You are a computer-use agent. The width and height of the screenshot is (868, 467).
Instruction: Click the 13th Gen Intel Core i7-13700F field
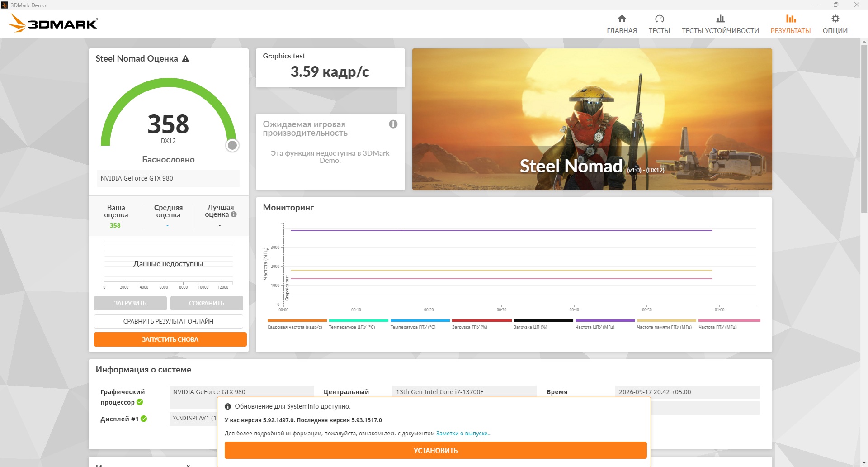pos(464,392)
